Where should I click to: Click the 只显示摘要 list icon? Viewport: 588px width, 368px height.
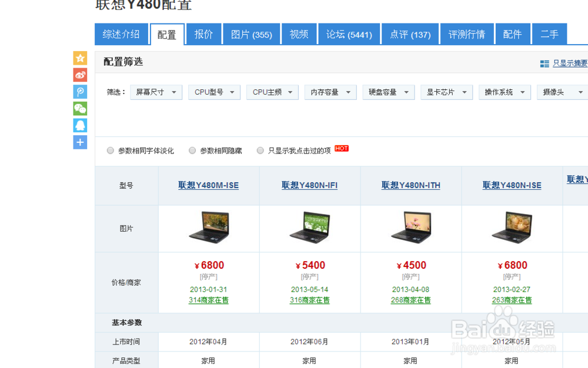(544, 63)
